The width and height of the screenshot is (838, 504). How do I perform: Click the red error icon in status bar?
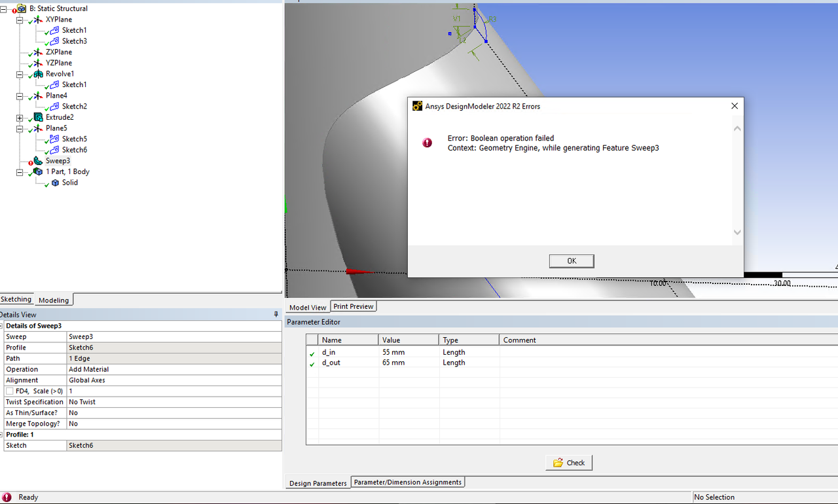[7, 497]
